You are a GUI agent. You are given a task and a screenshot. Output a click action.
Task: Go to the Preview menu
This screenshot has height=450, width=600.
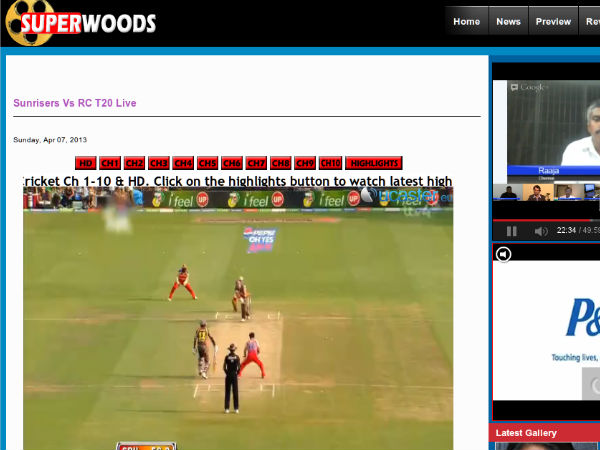(x=553, y=21)
